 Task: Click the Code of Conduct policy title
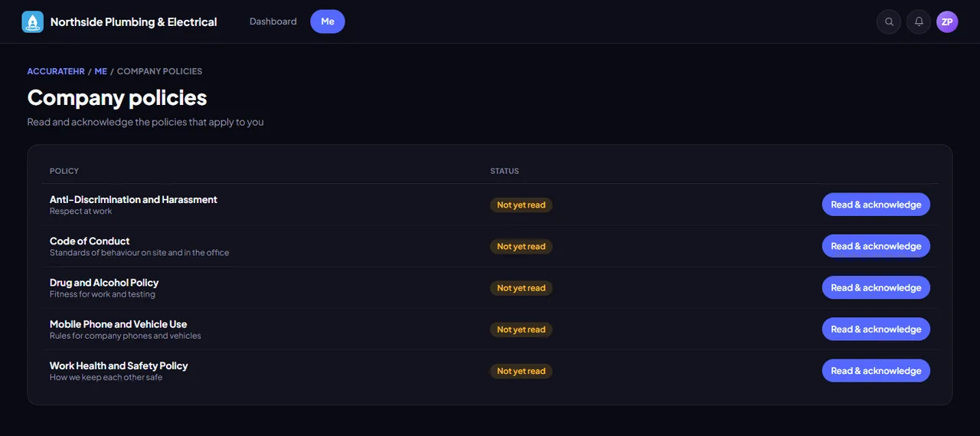90,241
